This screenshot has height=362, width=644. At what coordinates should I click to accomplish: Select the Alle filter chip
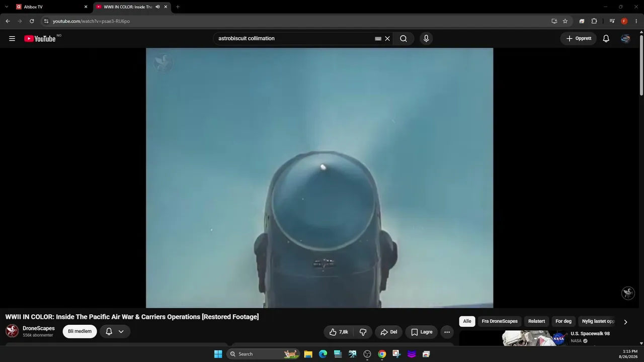pos(467,321)
